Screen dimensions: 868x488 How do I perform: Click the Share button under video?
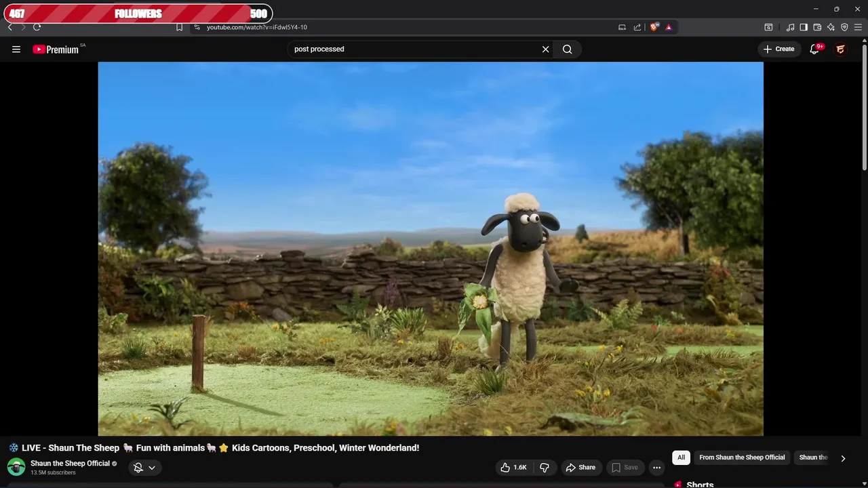coord(580,468)
